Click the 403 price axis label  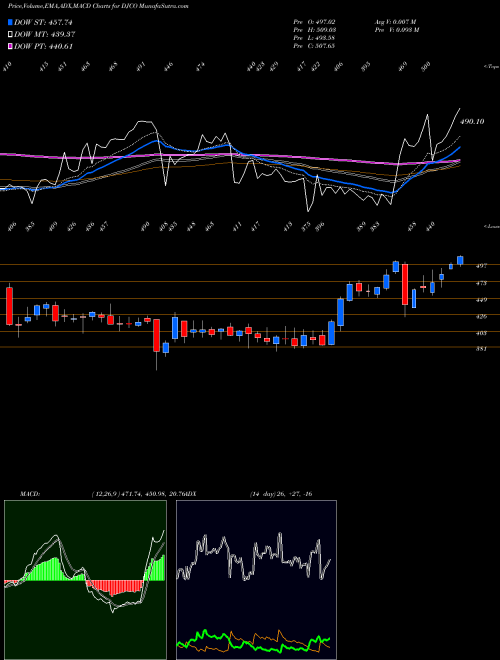(x=482, y=333)
